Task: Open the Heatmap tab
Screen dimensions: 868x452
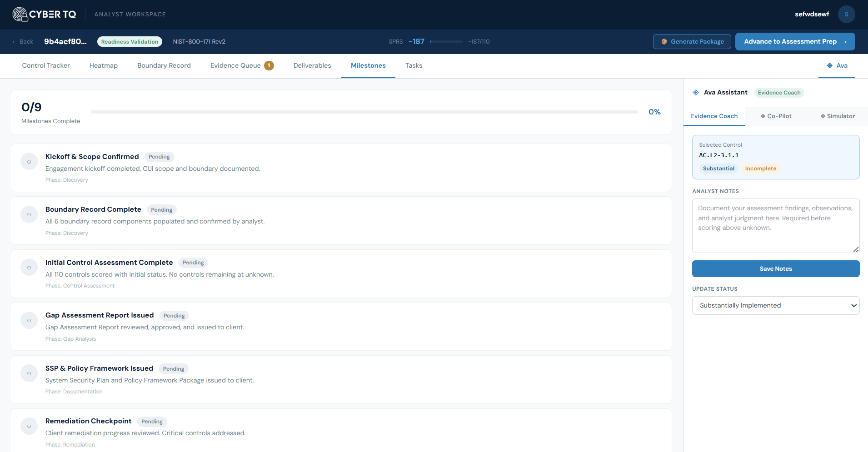Action: (104, 66)
